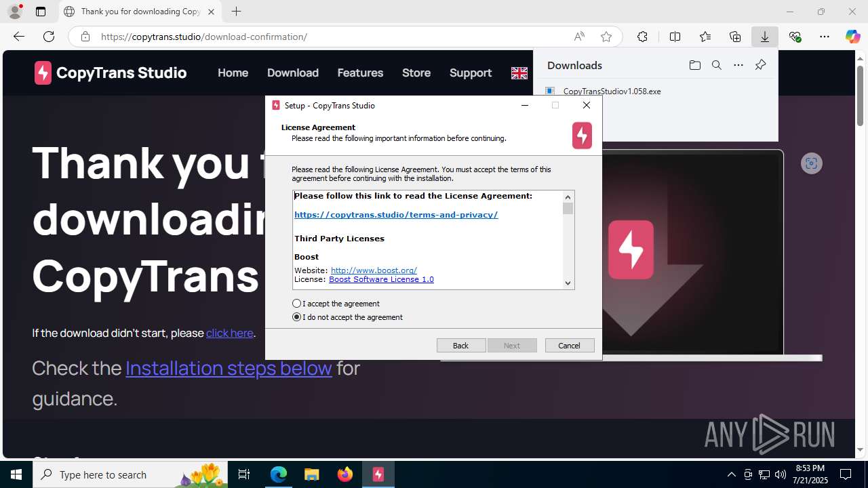
Task: Open the notification center icon
Action: 846,474
